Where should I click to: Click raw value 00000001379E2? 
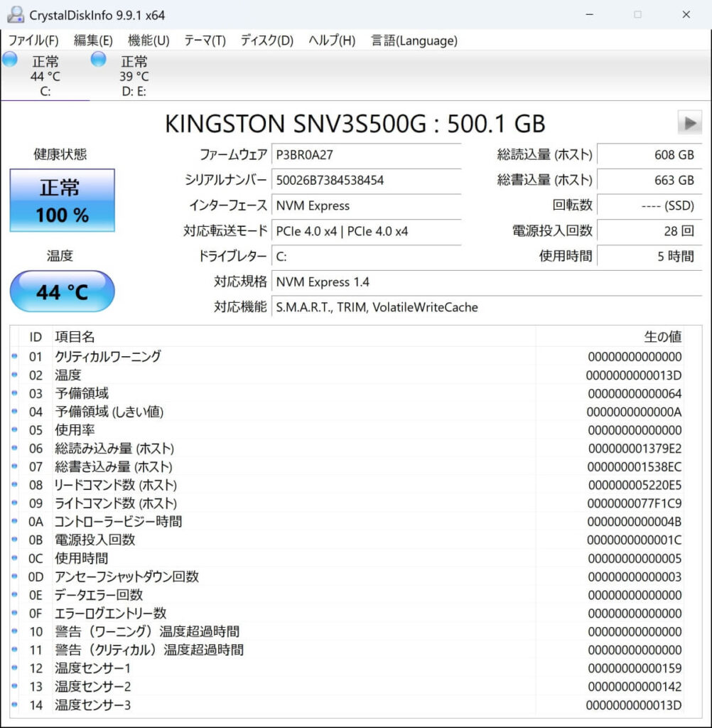point(635,449)
